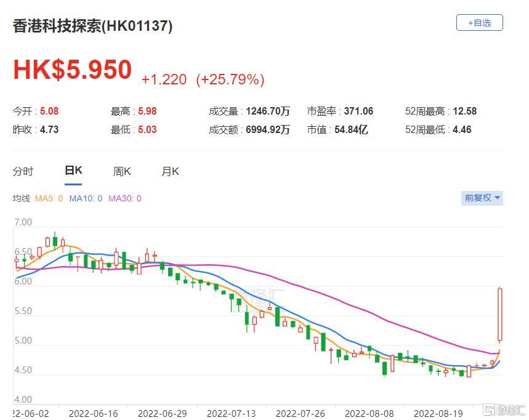Click 成交额 value 6994.92万
Screen dimensions: 529x420
pos(268,129)
